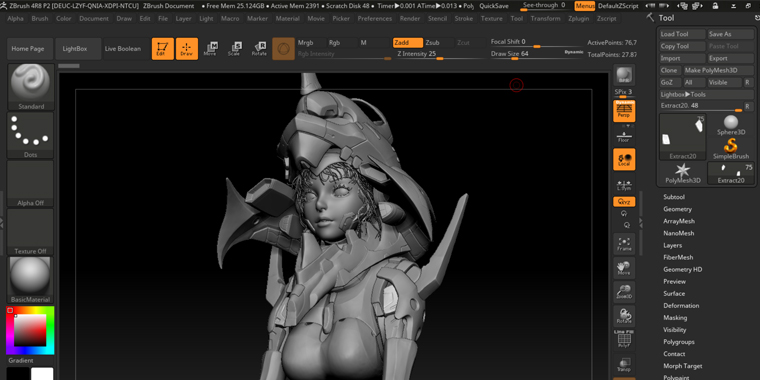The width and height of the screenshot is (760, 380).
Task: Select the PolyMesh3D star tool
Action: [683, 173]
